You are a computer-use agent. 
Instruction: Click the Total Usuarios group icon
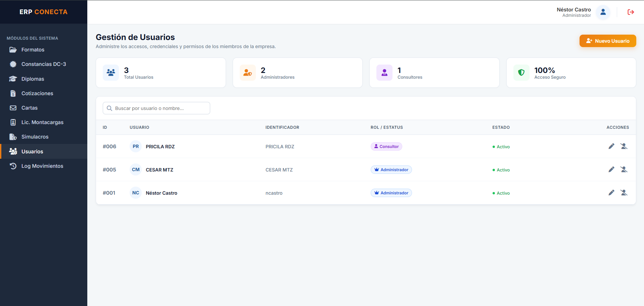pos(111,73)
